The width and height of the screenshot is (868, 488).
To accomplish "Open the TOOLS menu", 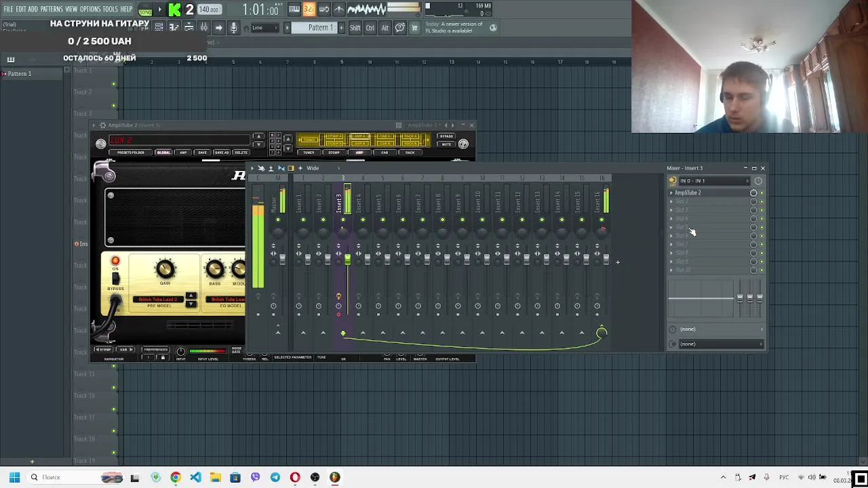I will (x=111, y=9).
